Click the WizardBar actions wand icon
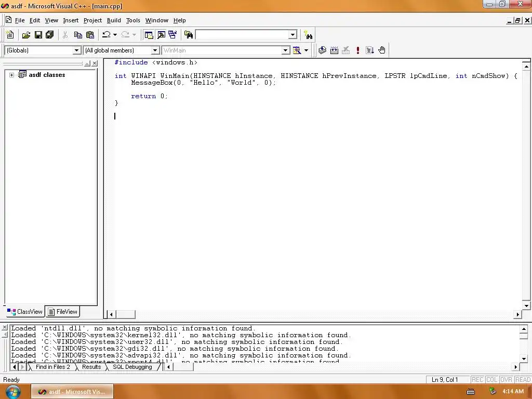The image size is (532, 399). tap(297, 50)
